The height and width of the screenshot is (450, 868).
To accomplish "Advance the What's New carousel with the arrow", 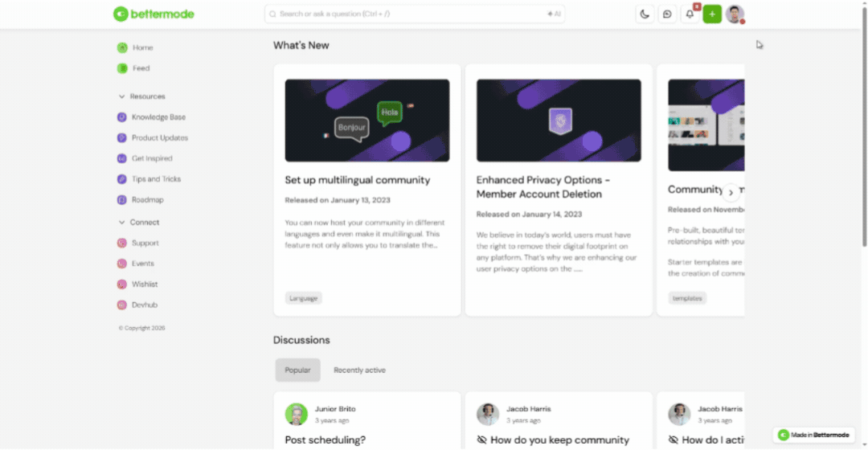I will (731, 193).
